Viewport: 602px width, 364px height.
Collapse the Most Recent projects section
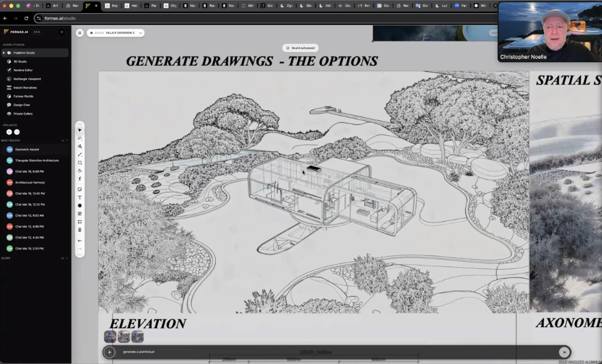[67, 140]
